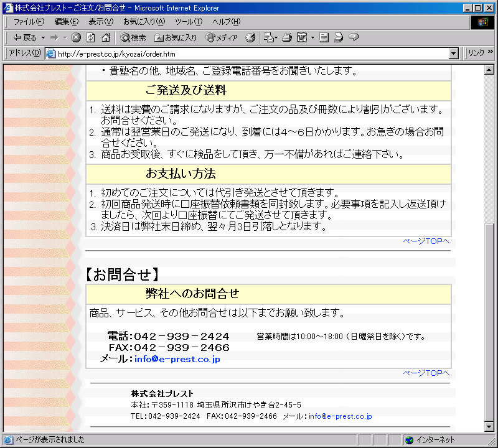Click the Mail toolbar icon
This screenshot has width=498, height=448.
[x=271, y=38]
